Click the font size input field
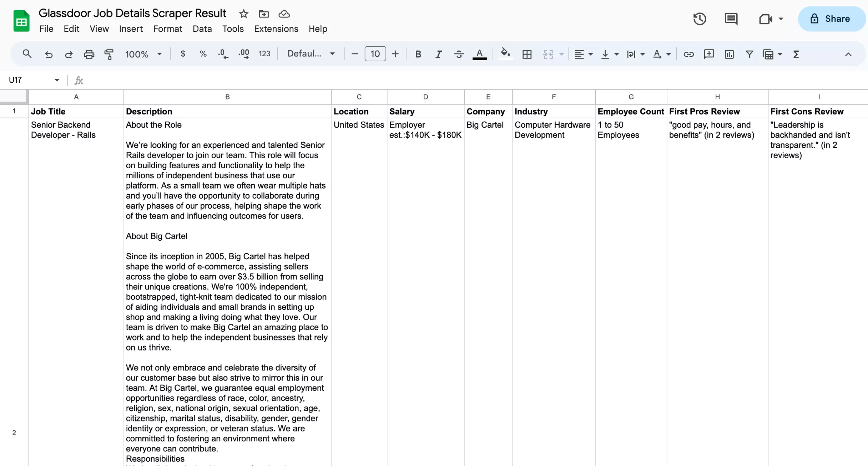 tap(375, 54)
